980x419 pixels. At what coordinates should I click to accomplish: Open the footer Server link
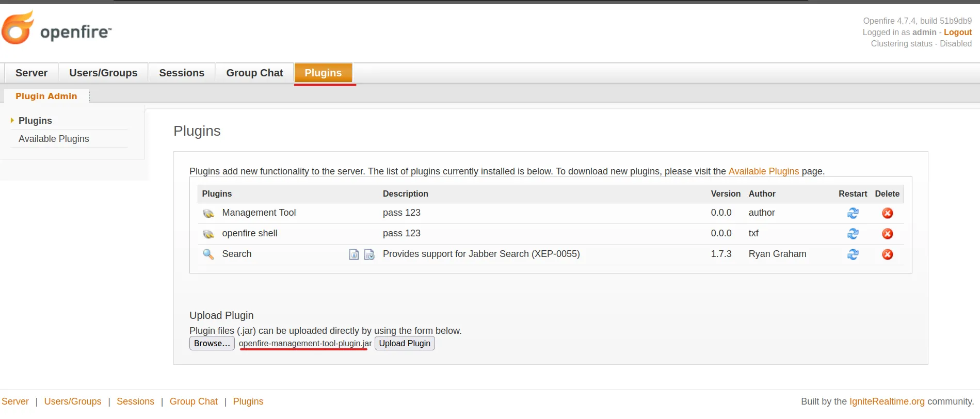click(x=15, y=401)
